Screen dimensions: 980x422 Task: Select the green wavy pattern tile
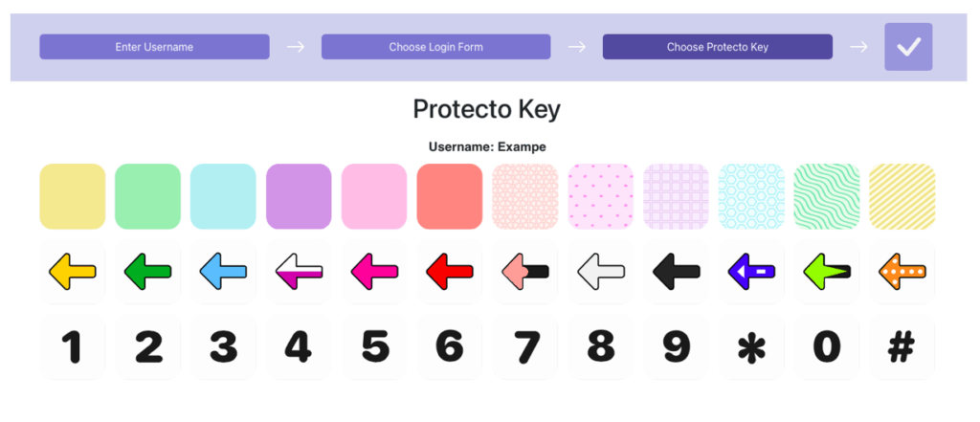(827, 196)
